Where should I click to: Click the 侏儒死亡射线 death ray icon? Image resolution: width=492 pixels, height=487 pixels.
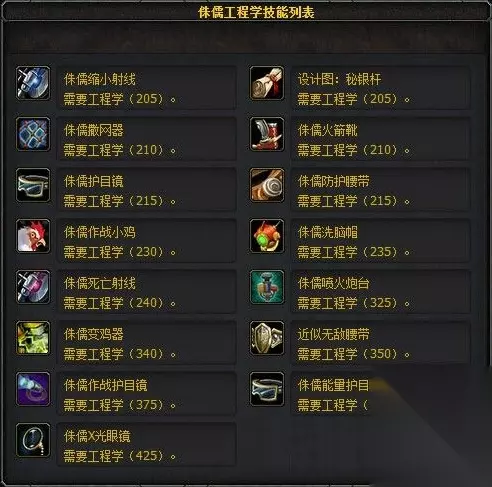pos(33,287)
